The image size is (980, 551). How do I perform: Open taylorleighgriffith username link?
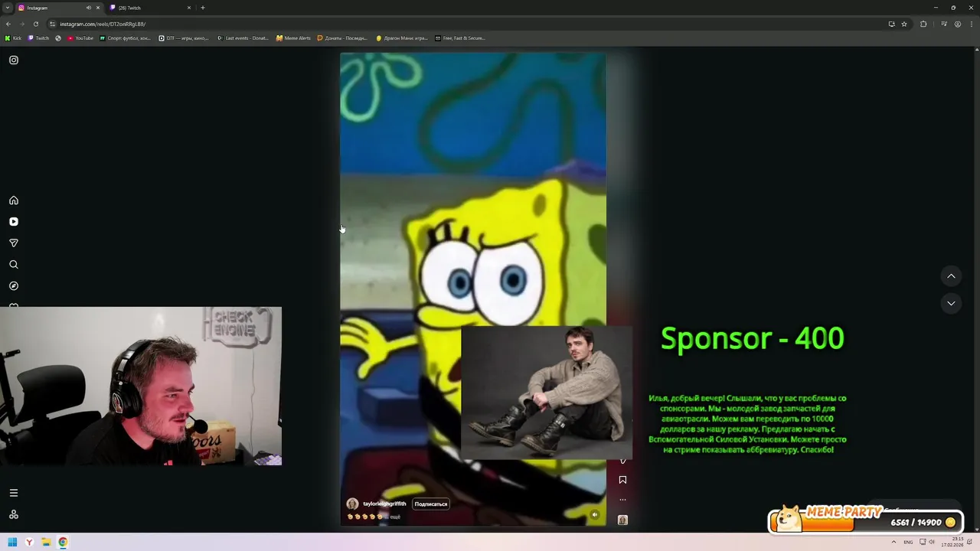click(x=384, y=504)
